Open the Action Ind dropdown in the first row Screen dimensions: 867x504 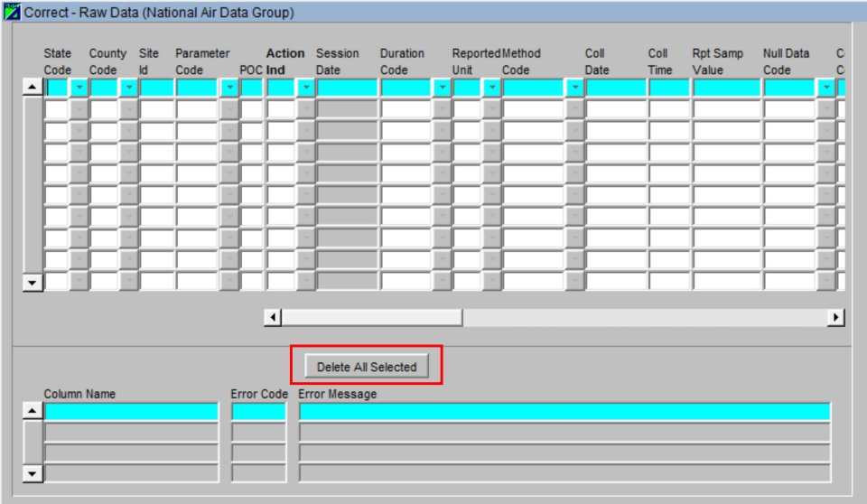point(305,88)
